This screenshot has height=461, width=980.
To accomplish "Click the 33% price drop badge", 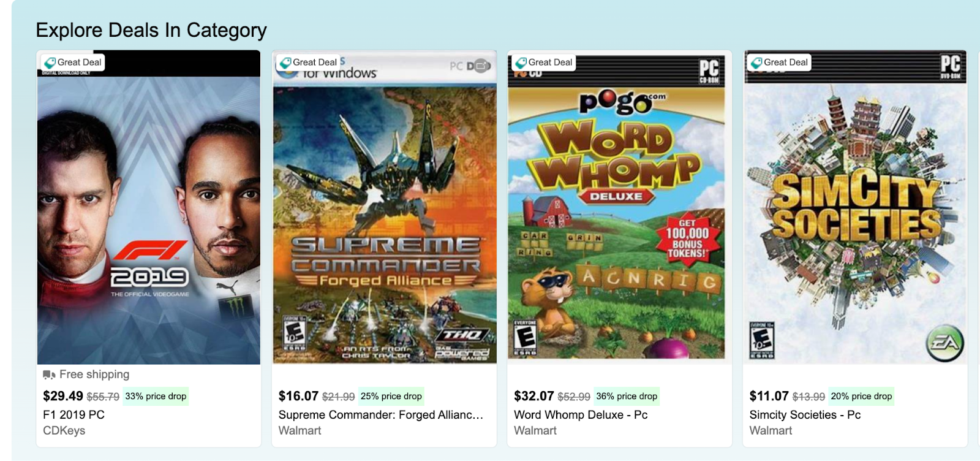I will 156,396.
